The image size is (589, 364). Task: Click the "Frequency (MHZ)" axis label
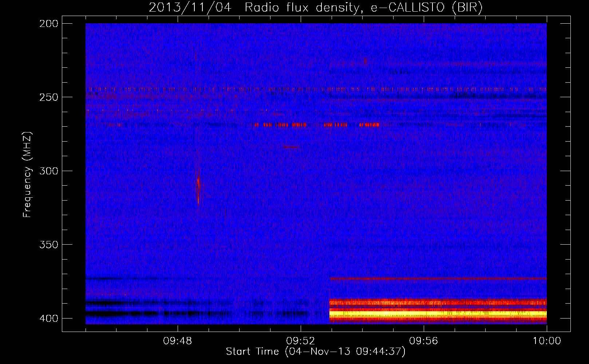[27, 175]
